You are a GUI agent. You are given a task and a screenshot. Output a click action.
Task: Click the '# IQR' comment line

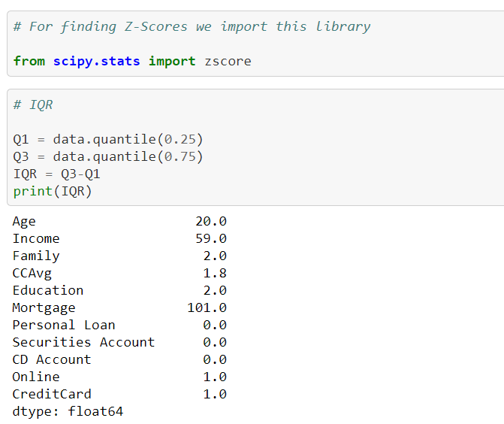pos(33,105)
